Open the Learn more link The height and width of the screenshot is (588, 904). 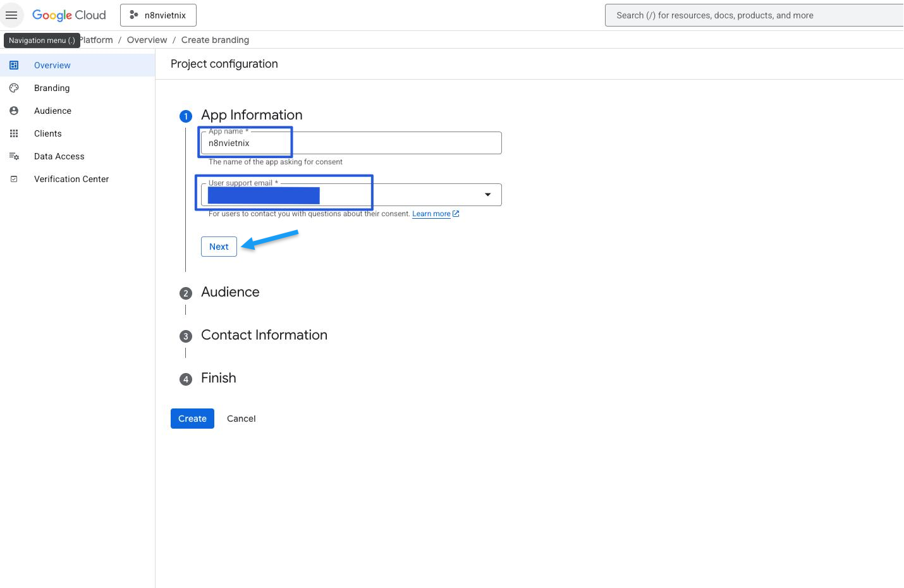(431, 214)
